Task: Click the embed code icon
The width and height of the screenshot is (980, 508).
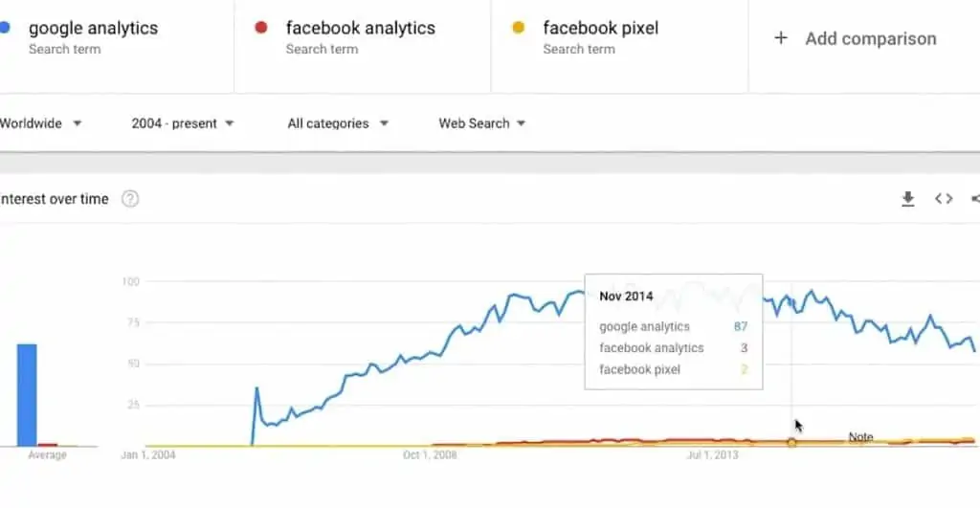Action: pos(944,199)
